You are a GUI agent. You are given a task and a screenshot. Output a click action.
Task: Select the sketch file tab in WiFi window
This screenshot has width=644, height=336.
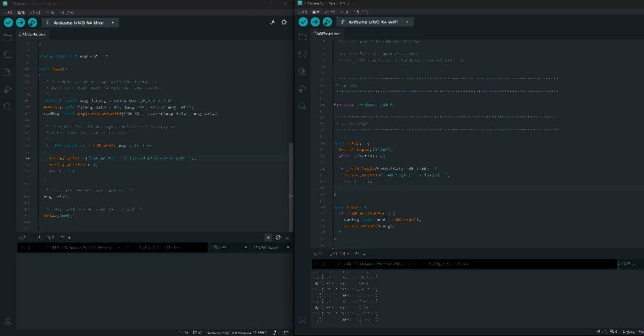(328, 33)
